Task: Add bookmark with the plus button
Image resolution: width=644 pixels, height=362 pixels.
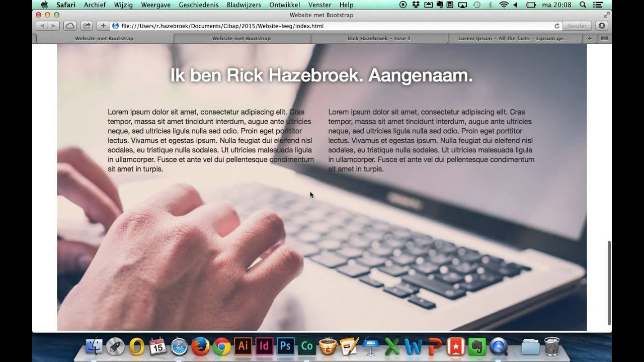Action: [x=103, y=26]
